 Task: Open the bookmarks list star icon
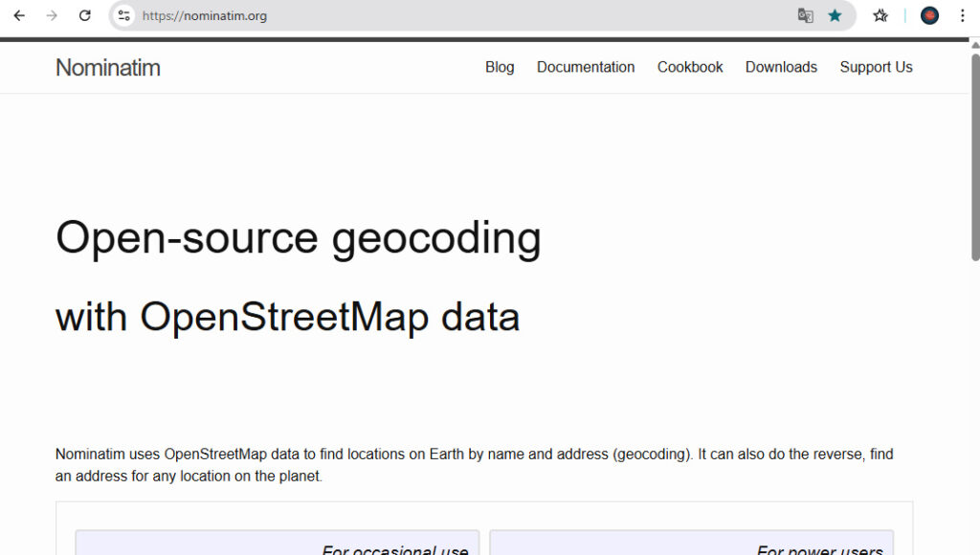click(x=880, y=15)
